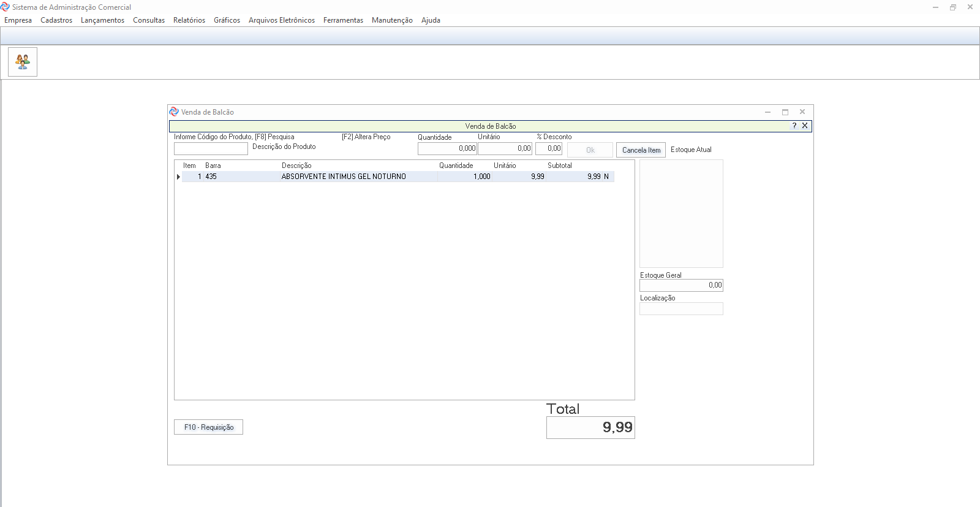Click the F10 - Requisição button

point(208,427)
